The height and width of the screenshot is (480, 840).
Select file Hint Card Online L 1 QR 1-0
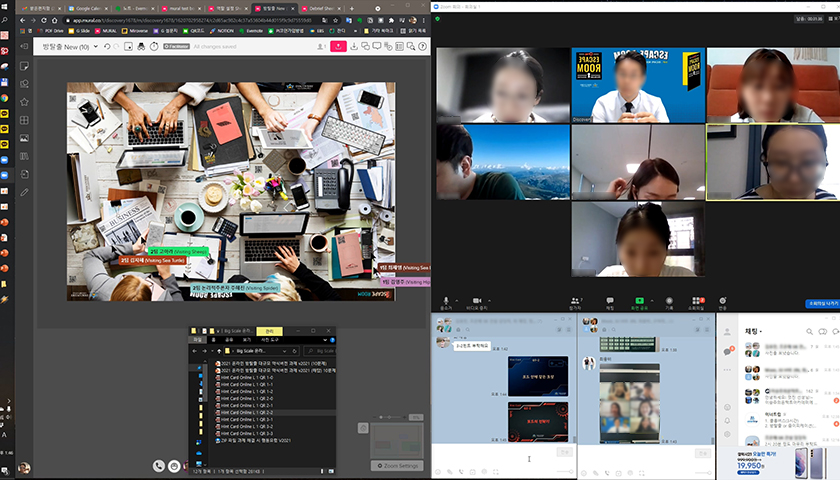pos(247,377)
